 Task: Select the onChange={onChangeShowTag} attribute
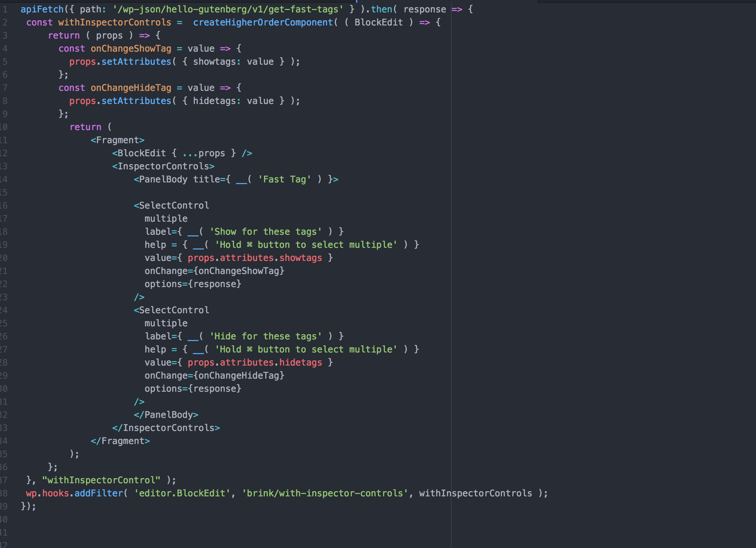(214, 271)
